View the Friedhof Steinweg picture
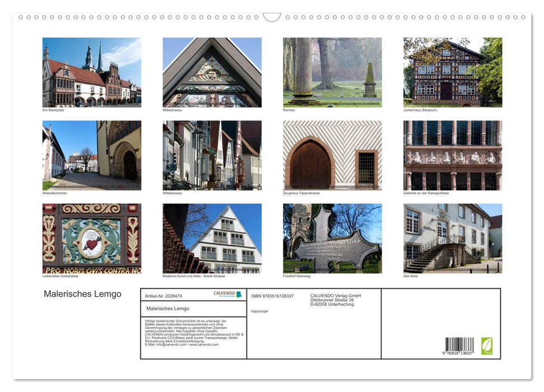Screen dimensions: 544x392 click(x=332, y=238)
